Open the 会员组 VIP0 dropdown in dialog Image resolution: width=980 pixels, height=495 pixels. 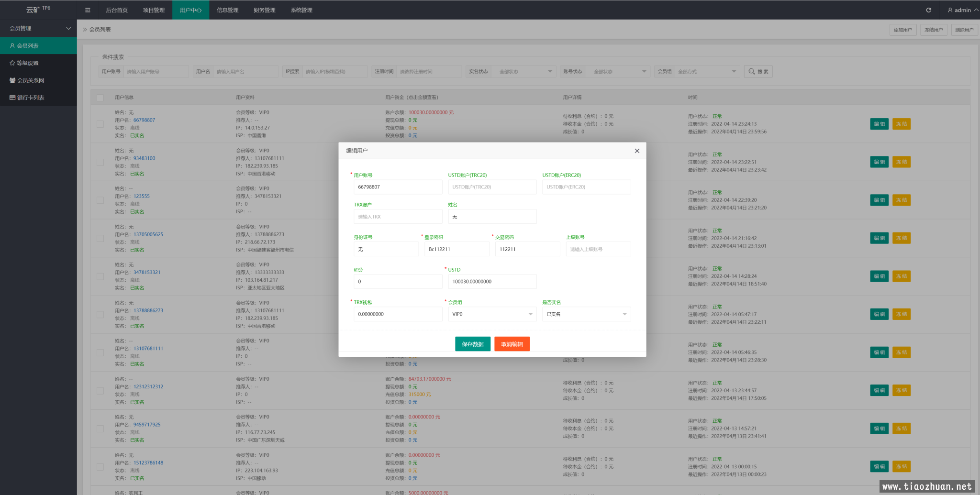[x=492, y=314]
